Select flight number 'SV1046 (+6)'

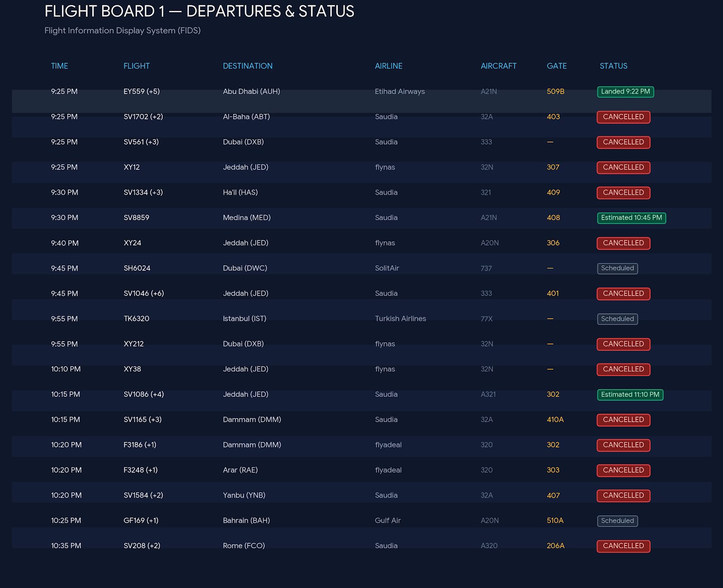(144, 293)
